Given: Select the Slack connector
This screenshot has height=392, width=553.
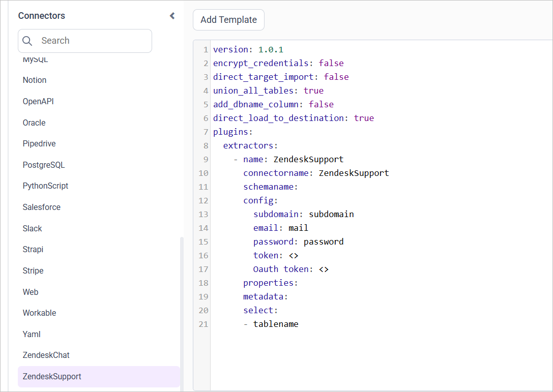Looking at the screenshot, I should pyautogui.click(x=32, y=228).
